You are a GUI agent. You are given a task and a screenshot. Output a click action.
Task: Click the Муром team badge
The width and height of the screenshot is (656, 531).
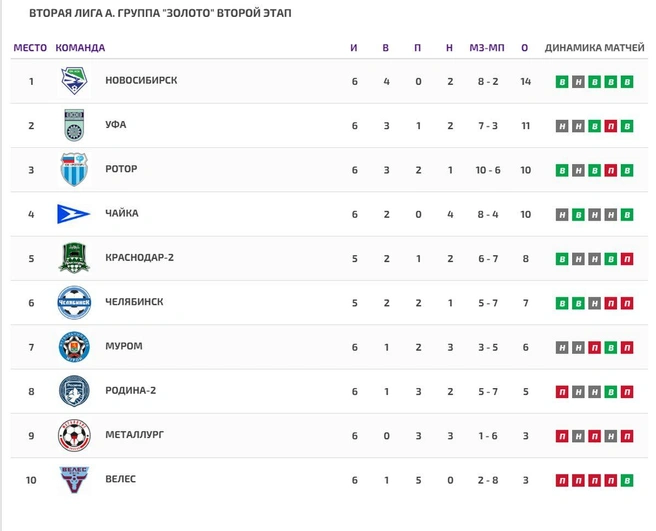[x=74, y=347]
